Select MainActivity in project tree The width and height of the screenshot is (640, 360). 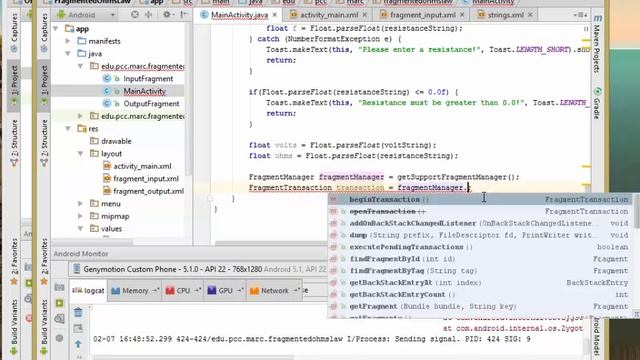[144, 91]
